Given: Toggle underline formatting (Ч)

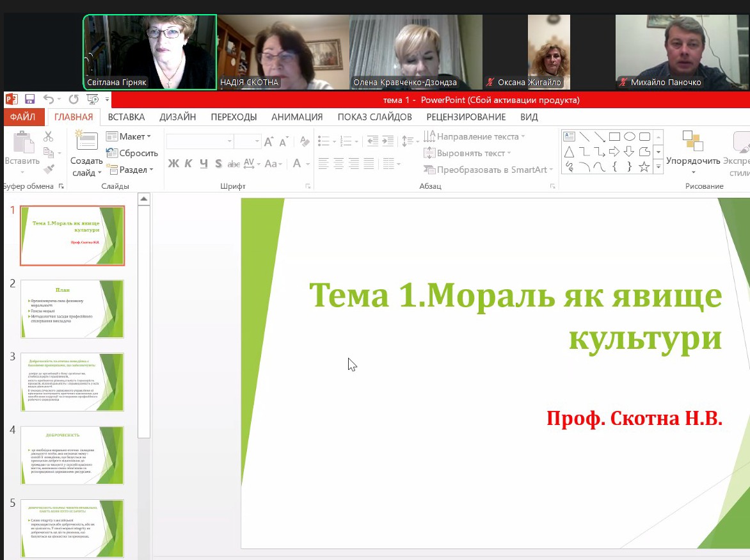Looking at the screenshot, I should point(203,164).
